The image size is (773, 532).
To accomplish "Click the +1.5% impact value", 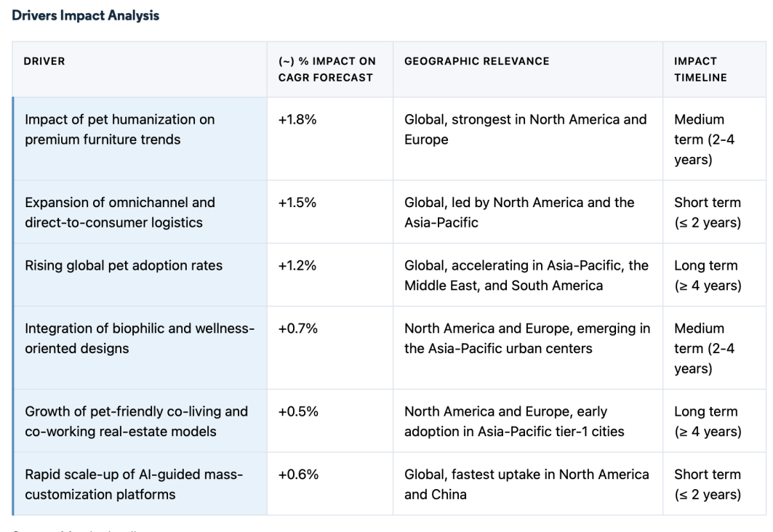I will click(x=297, y=203).
